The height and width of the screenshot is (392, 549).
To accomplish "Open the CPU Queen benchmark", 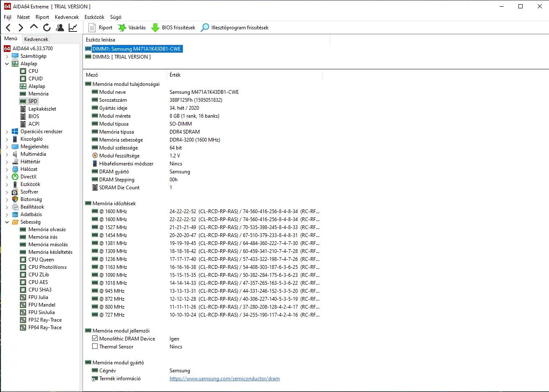I will [x=41, y=260].
